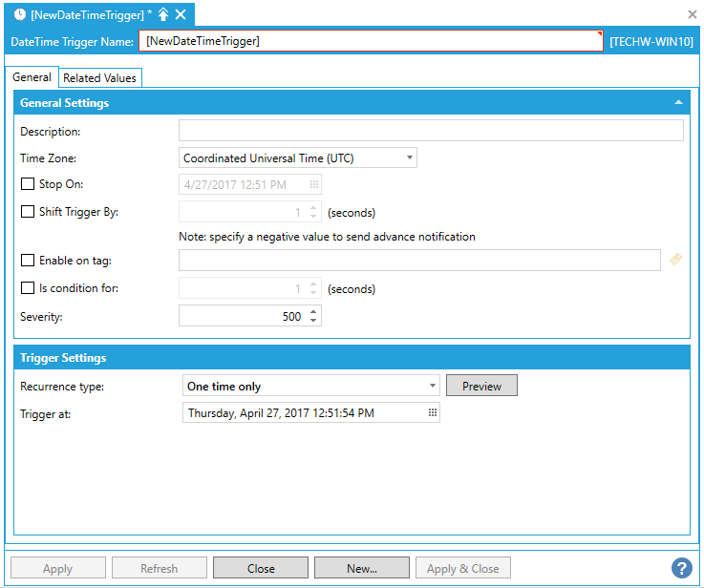Click the Preview button
The image size is (704, 588).
point(481,387)
